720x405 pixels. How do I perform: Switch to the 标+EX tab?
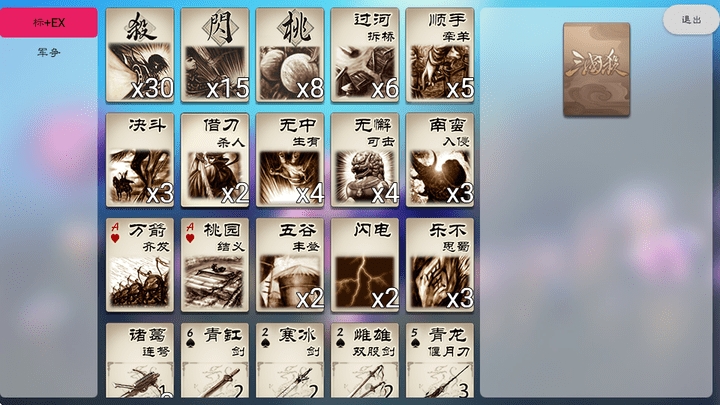49,22
